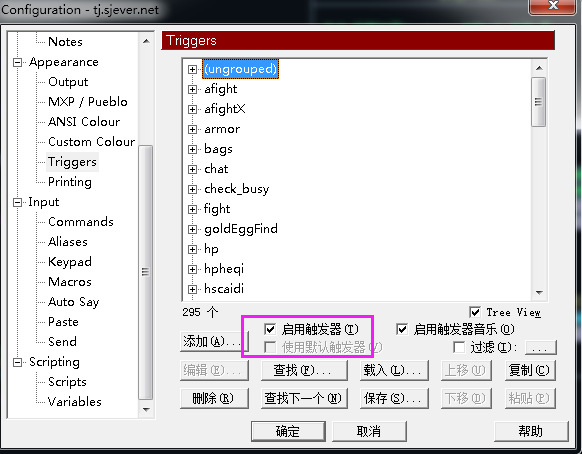Screen dimensions: 582x454
Task: Expand the (ungrouped) trigger group
Action: (192, 69)
